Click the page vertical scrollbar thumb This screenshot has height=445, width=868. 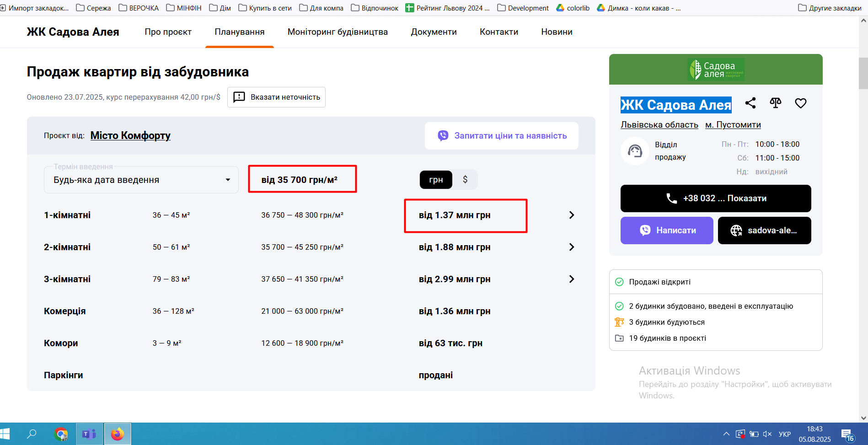tap(863, 73)
